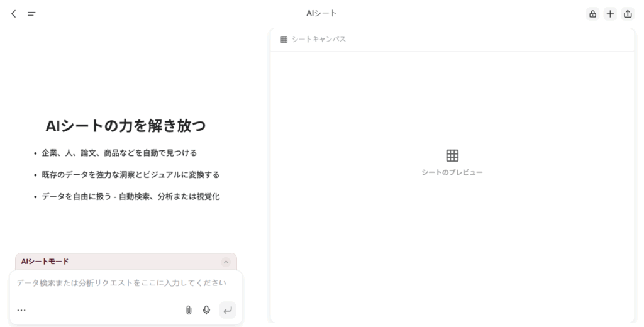Click the 既存のデータ bullet text
644x327 pixels.
[x=130, y=175]
